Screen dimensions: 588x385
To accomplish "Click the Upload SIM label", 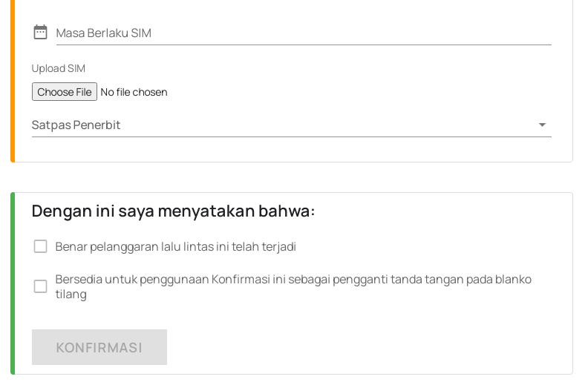I will click(59, 68).
